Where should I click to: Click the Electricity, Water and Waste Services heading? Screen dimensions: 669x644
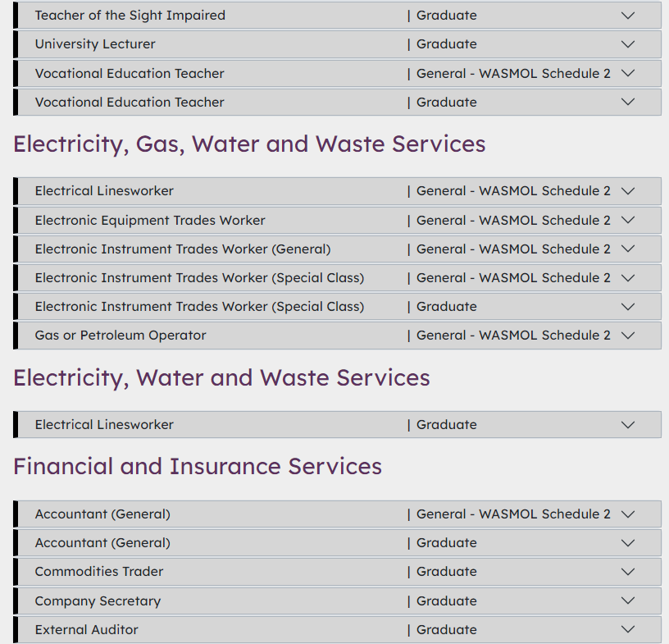(221, 377)
